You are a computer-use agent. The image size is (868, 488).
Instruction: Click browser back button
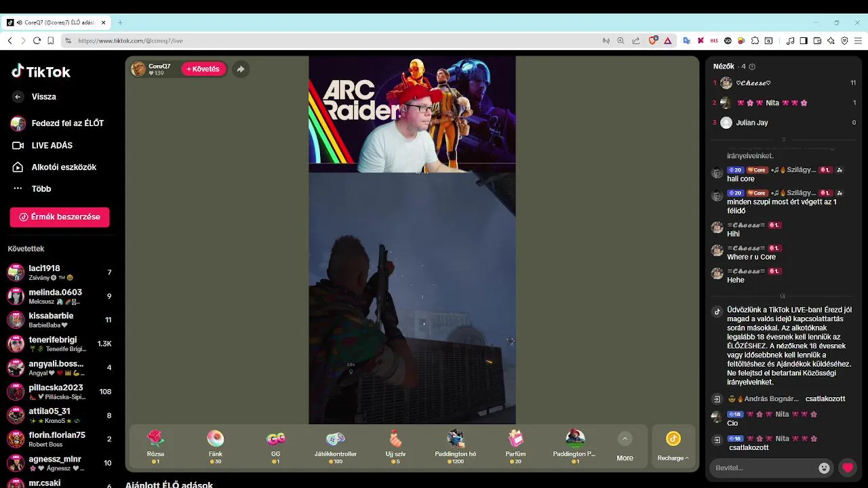click(10, 41)
